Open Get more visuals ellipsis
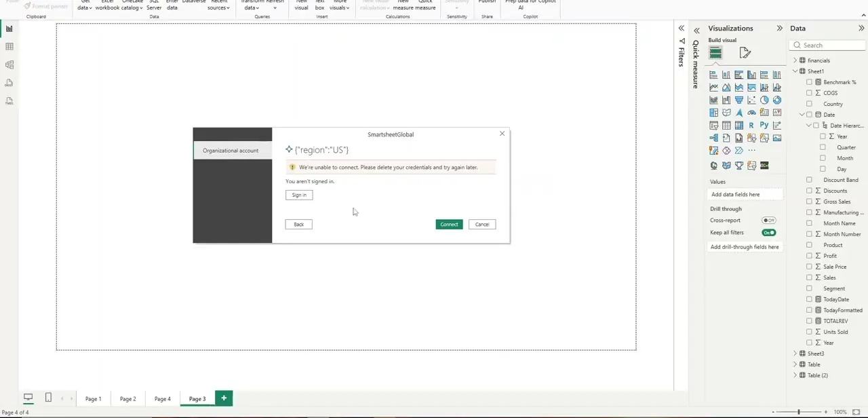The image size is (868, 418). click(751, 151)
